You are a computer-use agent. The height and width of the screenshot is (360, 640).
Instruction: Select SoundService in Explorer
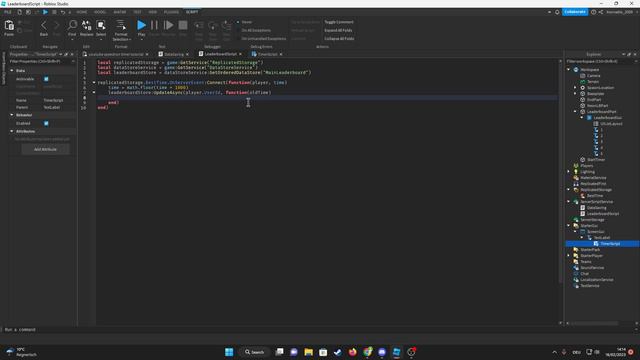pos(592,268)
